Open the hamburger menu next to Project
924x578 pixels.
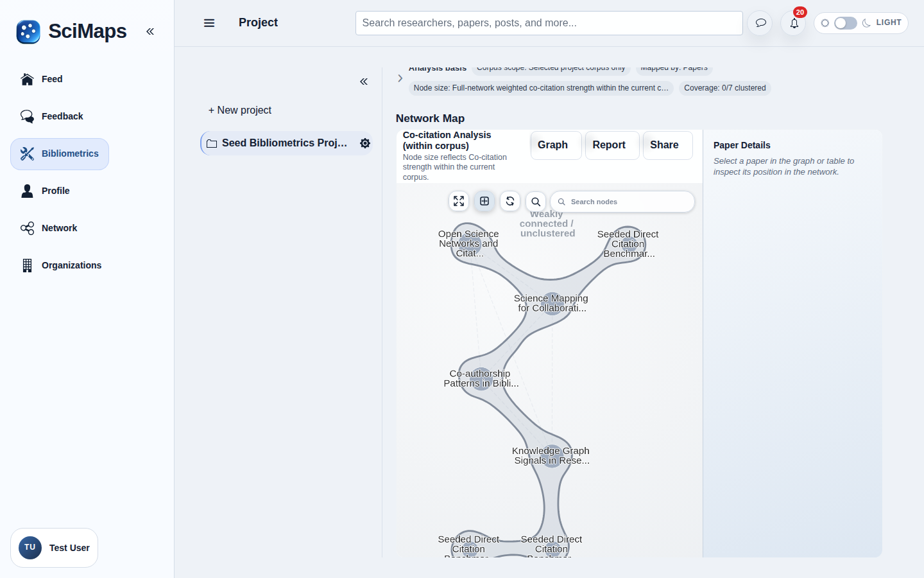pyautogui.click(x=209, y=23)
